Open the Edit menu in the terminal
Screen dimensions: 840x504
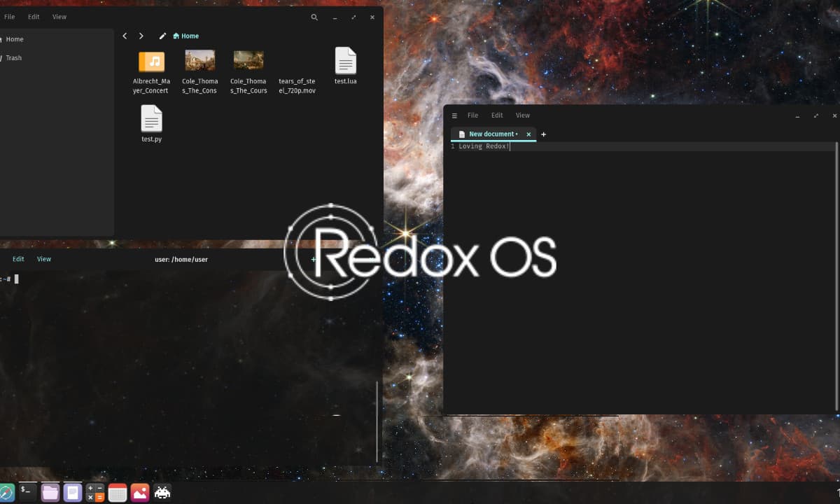point(18,259)
